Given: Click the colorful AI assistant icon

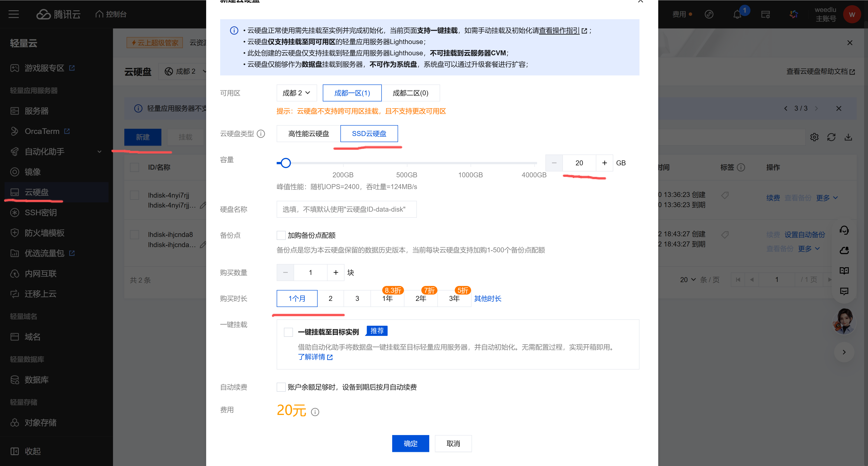Looking at the screenshot, I should click(794, 14).
